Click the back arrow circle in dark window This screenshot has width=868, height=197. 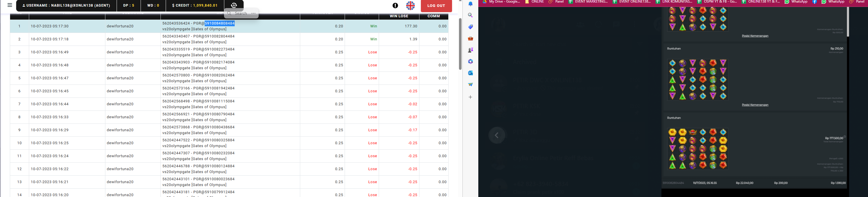pyautogui.click(x=497, y=135)
